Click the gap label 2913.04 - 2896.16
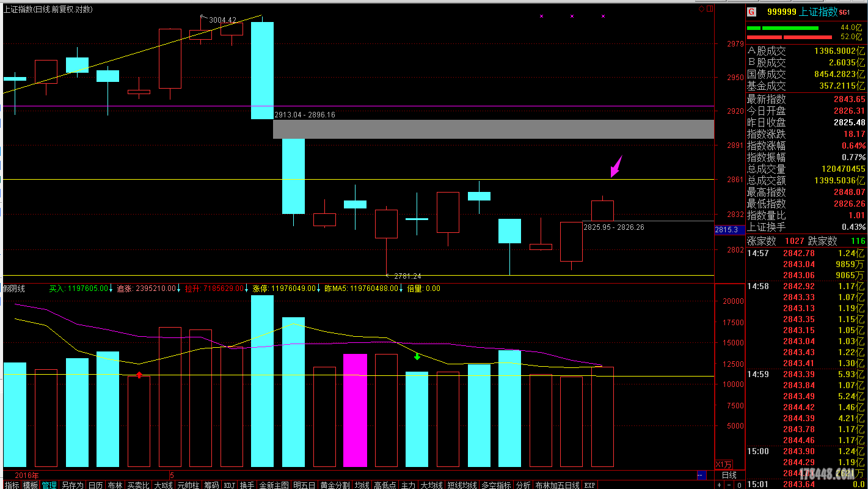The width and height of the screenshot is (868, 489). pyautogui.click(x=305, y=115)
